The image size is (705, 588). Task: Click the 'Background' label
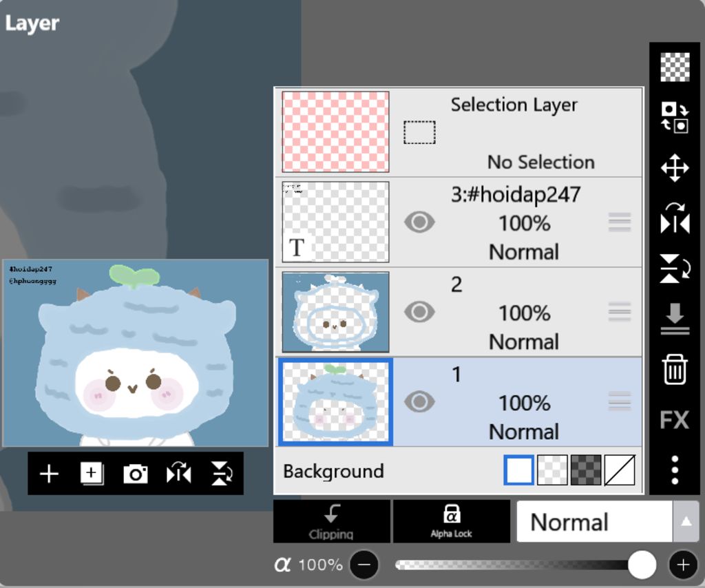pyautogui.click(x=333, y=472)
